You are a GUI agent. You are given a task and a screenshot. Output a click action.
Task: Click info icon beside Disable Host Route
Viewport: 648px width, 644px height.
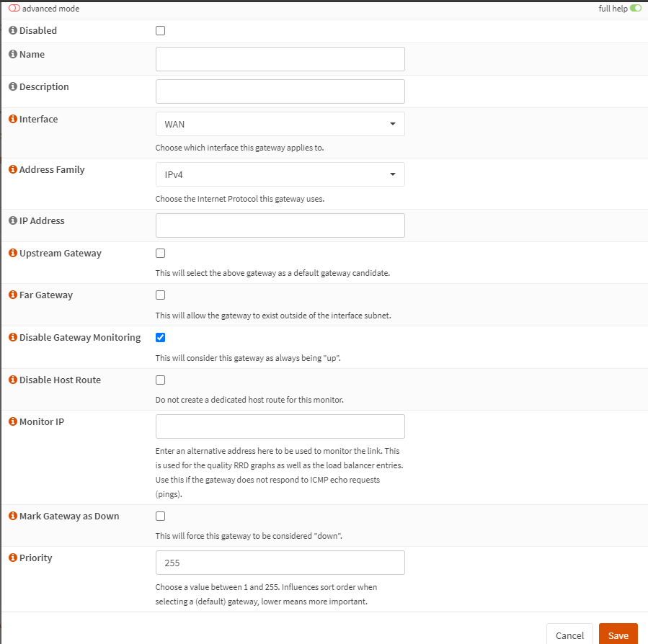tap(13, 380)
